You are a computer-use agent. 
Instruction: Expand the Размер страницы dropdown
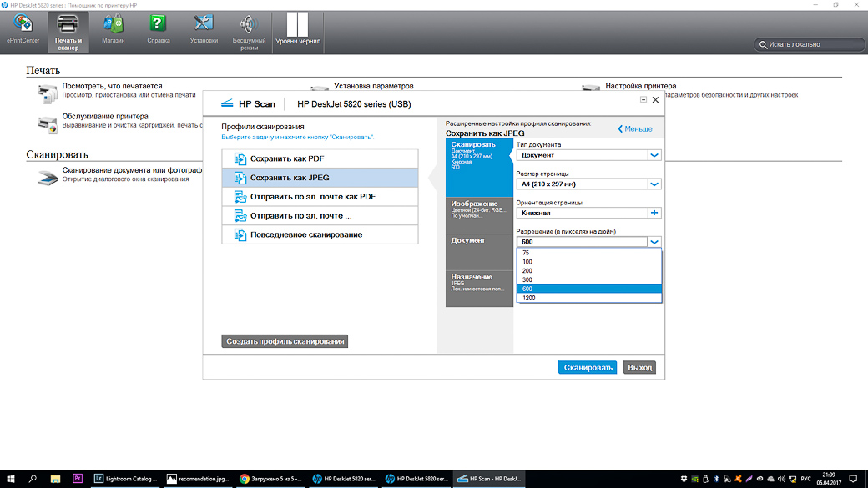(x=654, y=184)
